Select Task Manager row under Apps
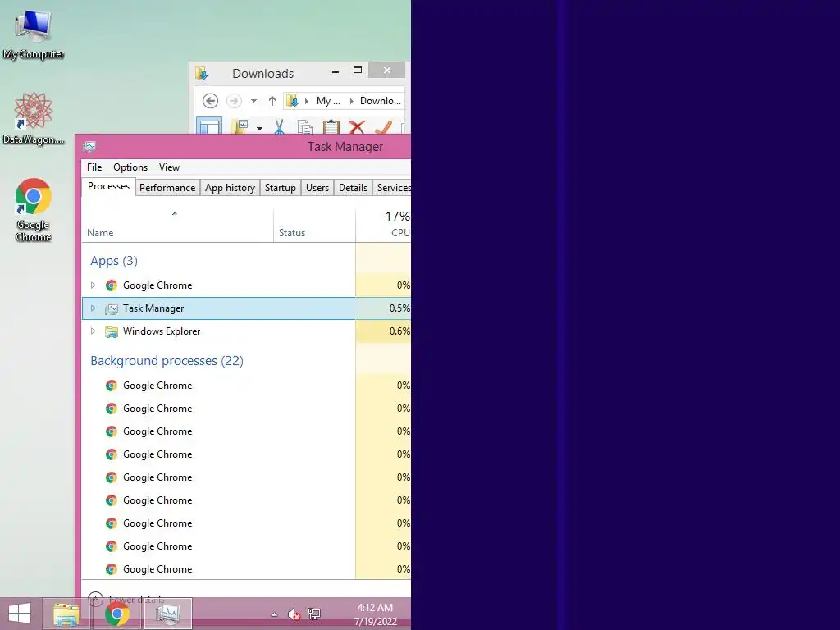 (x=246, y=308)
